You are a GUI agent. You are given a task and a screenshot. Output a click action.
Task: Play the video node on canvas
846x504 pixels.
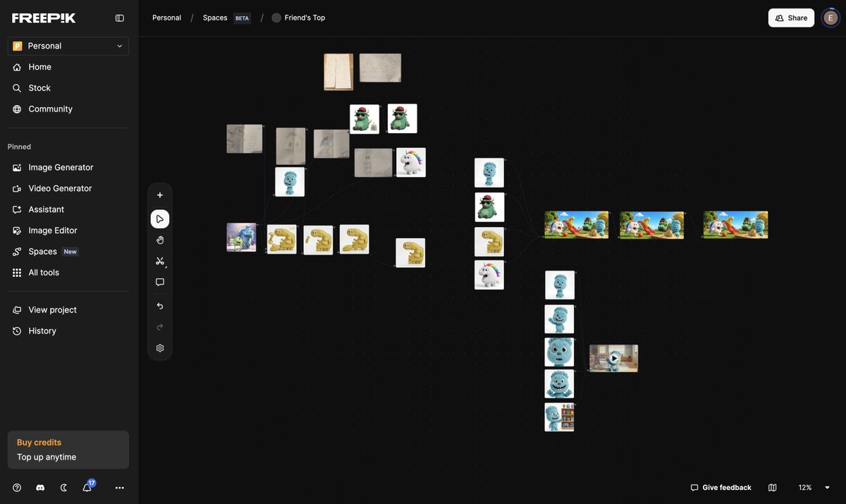pos(614,358)
